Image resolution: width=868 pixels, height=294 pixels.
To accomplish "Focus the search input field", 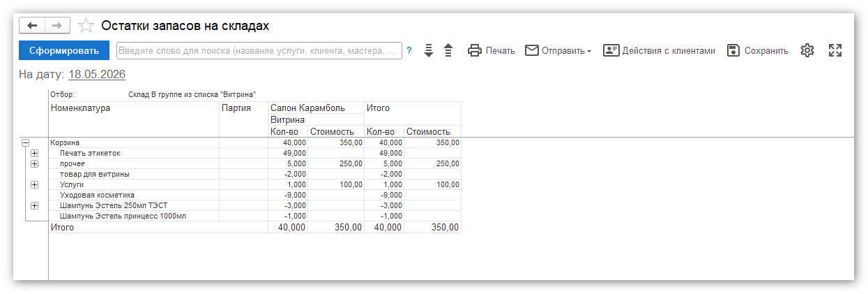I will coord(259,50).
